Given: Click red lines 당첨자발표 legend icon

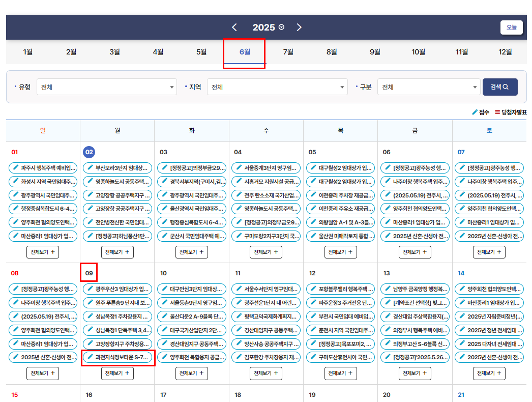Looking at the screenshot, I should click(497, 112).
